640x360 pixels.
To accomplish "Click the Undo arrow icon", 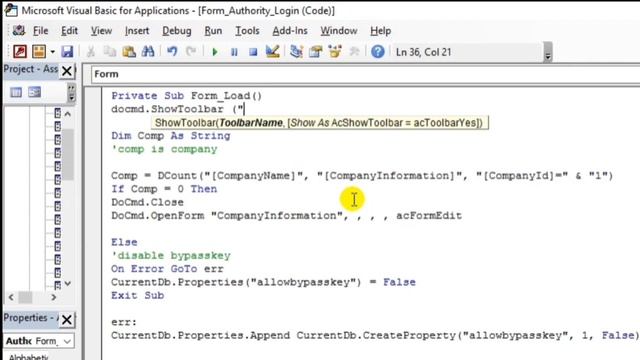I will (x=172, y=52).
